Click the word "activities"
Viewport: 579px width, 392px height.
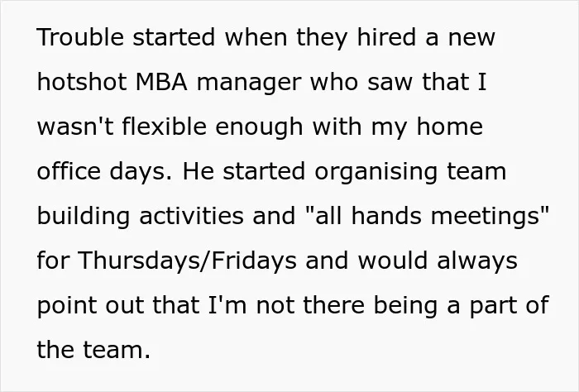click(x=191, y=216)
